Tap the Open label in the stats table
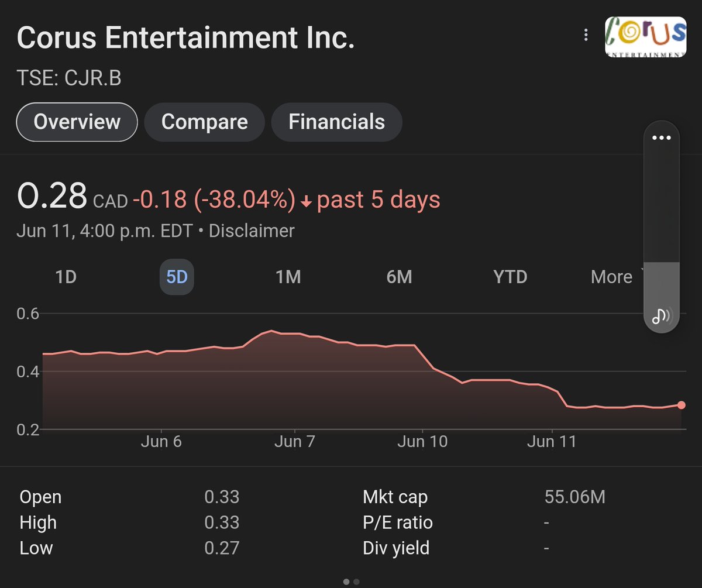 click(40, 497)
